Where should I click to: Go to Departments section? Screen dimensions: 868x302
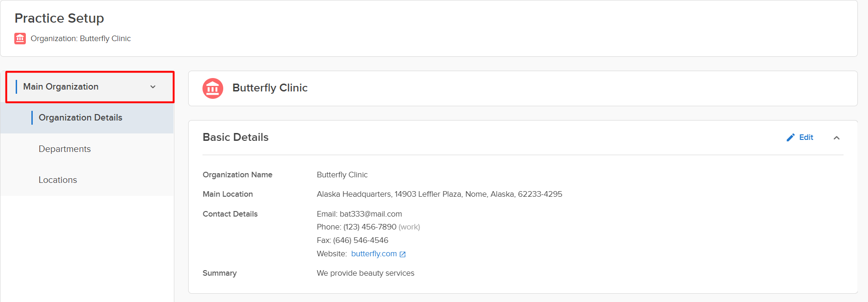[x=87, y=149]
